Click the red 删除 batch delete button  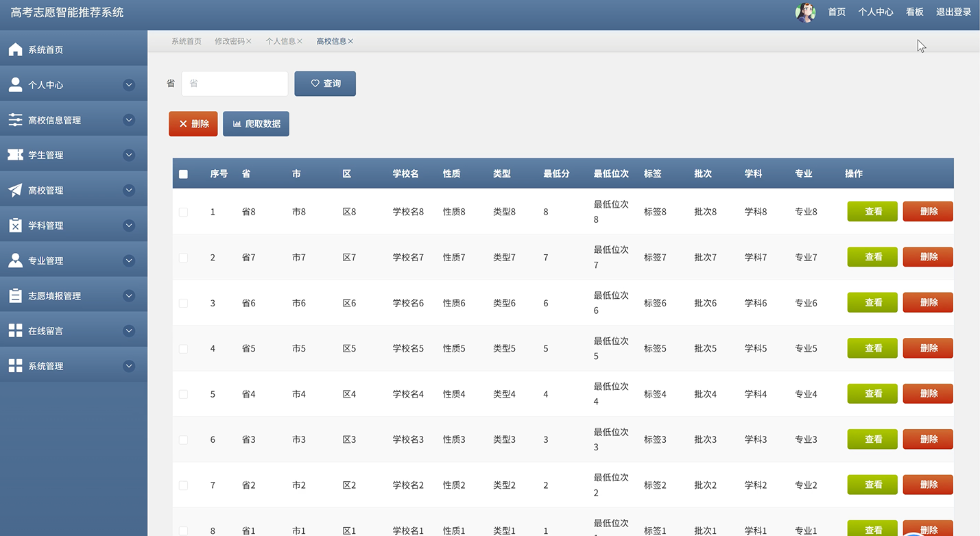193,124
